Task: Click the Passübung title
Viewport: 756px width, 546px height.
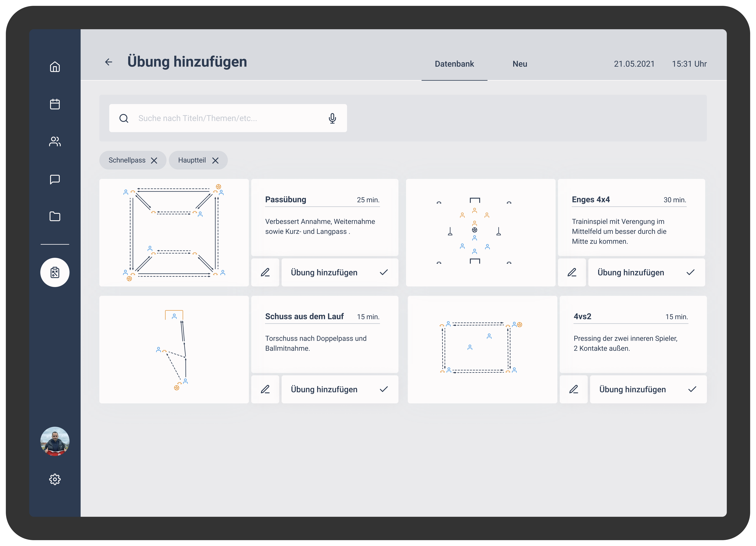Action: pos(286,199)
